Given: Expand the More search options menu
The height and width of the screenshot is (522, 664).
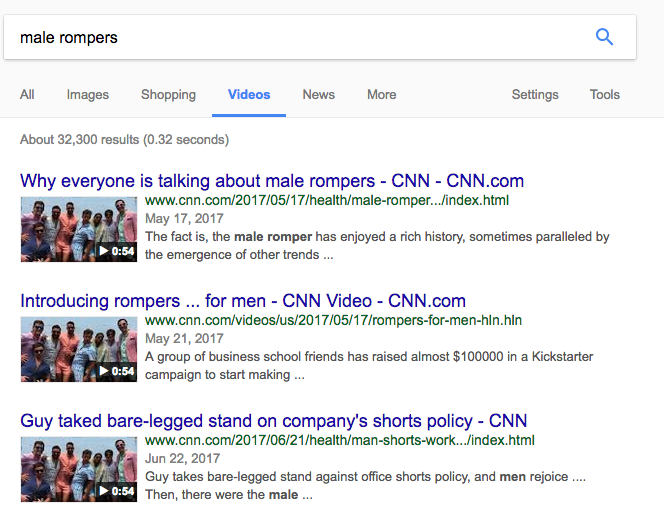Looking at the screenshot, I should pos(381,95).
